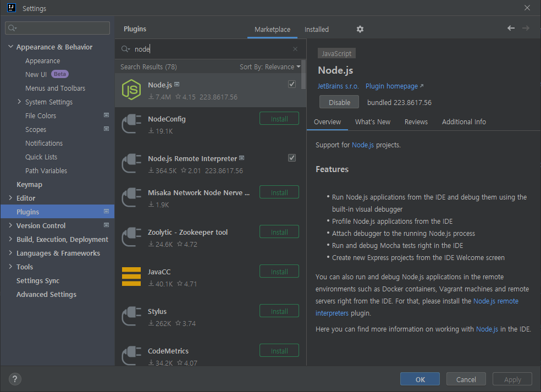Select Settings Sync item
541x392 pixels.
[38, 280]
